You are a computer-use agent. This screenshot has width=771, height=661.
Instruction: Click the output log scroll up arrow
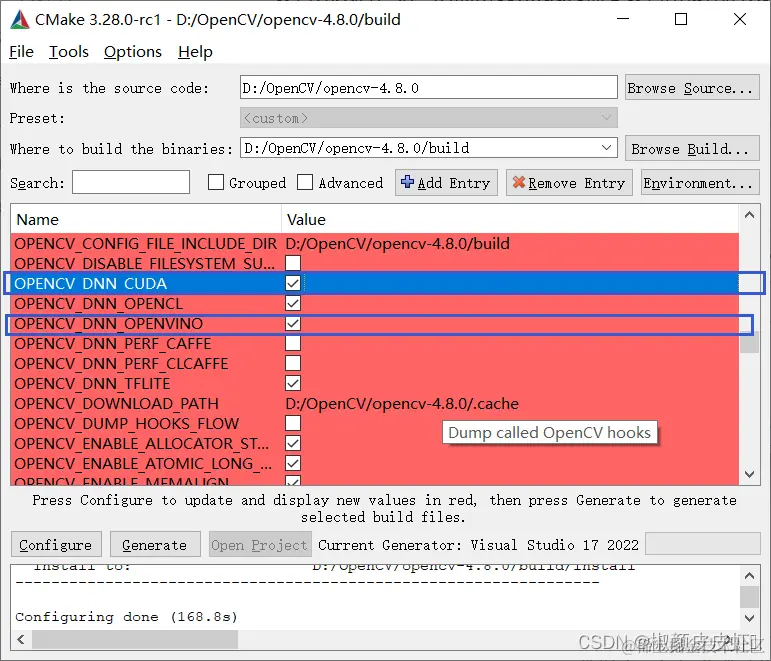pyautogui.click(x=749, y=575)
